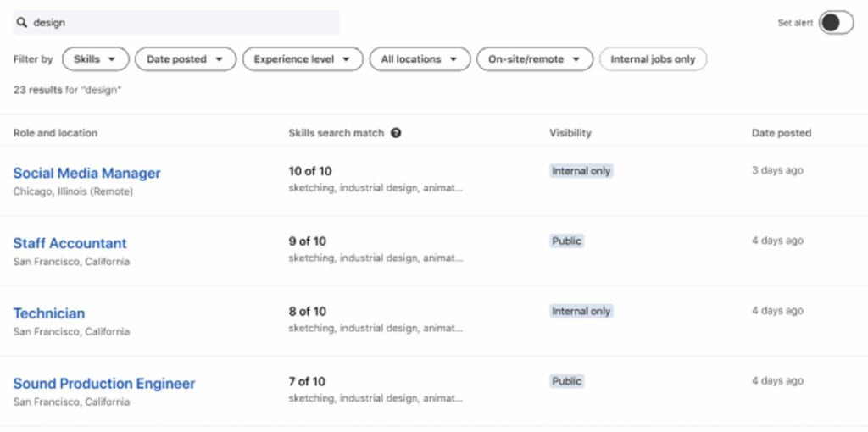Expand the All locations filter
Screen dimensions: 868x432
pos(420,59)
